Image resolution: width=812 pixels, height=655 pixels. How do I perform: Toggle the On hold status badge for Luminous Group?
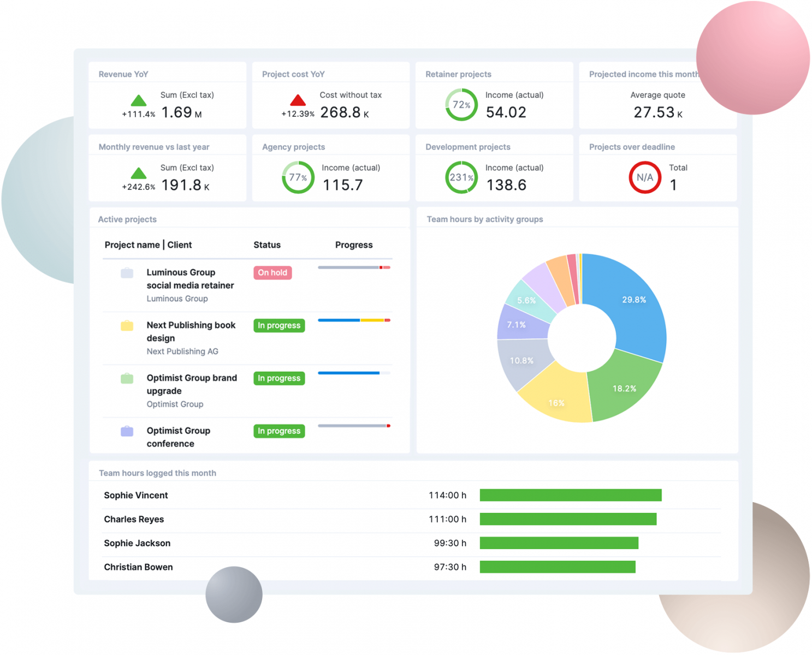[272, 273]
